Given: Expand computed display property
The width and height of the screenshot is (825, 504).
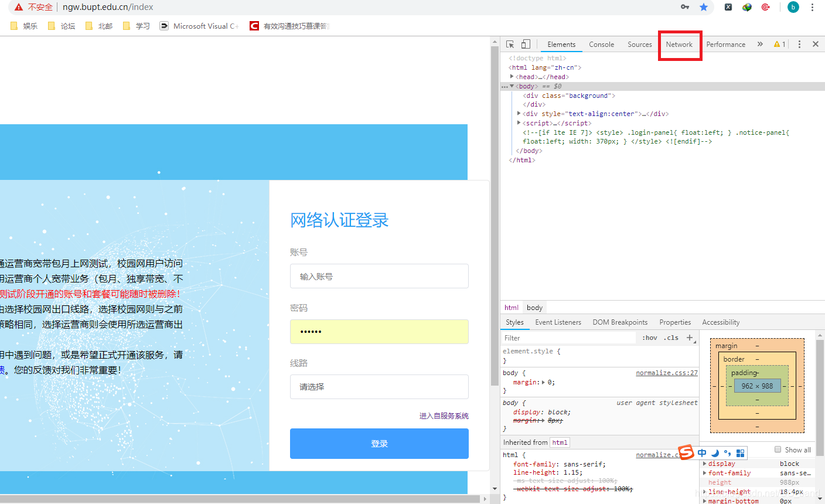Looking at the screenshot, I should (705, 464).
